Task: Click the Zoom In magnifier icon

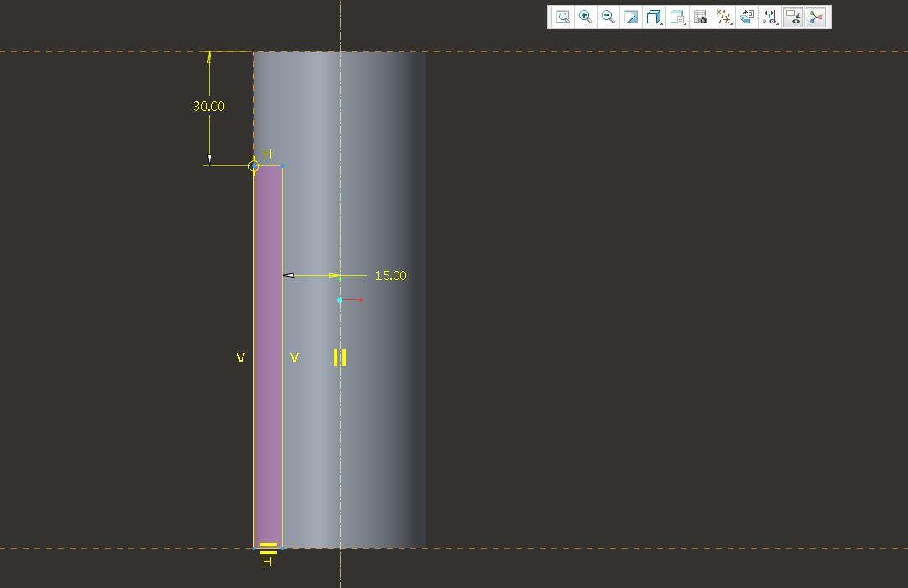Action: [586, 17]
